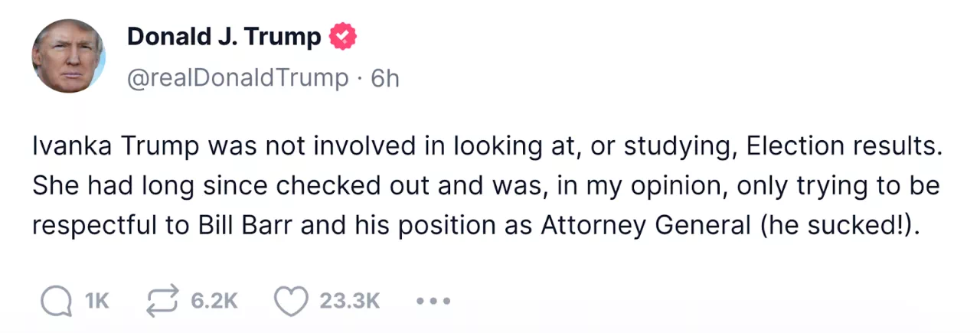Click the 6.2K reposts count
The image size is (980, 333).
pos(214,301)
